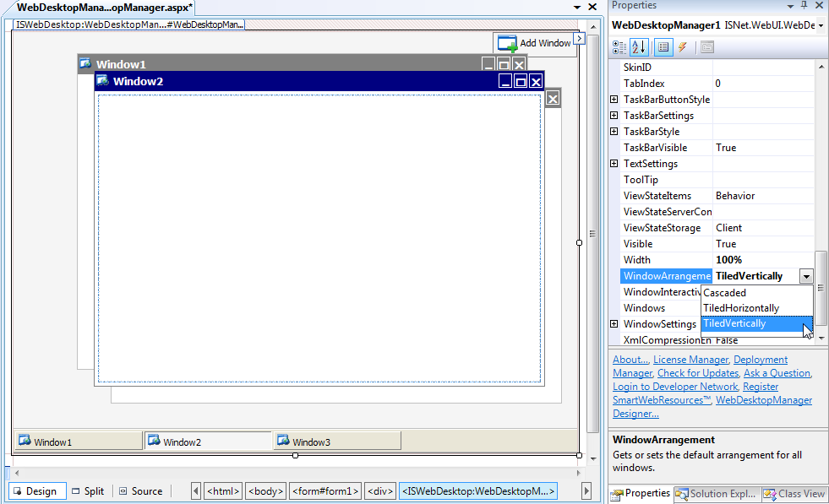Click the Property Pages icon
Image resolution: width=829 pixels, height=504 pixels.
coord(706,47)
